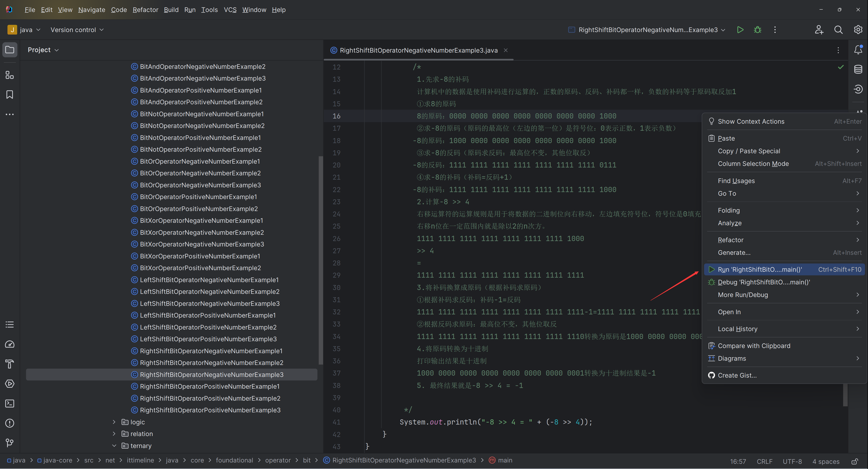This screenshot has height=469, width=868.
Task: Open the run configuration dropdown
Action: pos(647,30)
